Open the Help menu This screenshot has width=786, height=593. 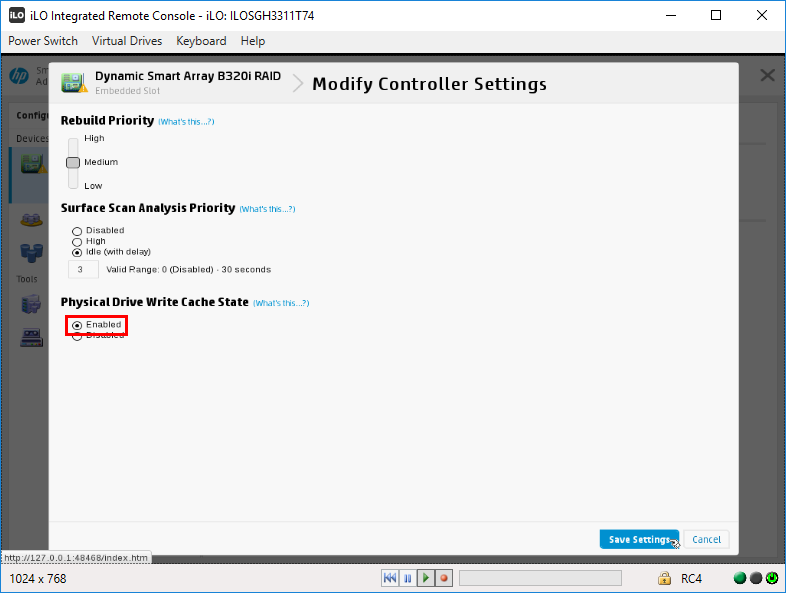253,41
